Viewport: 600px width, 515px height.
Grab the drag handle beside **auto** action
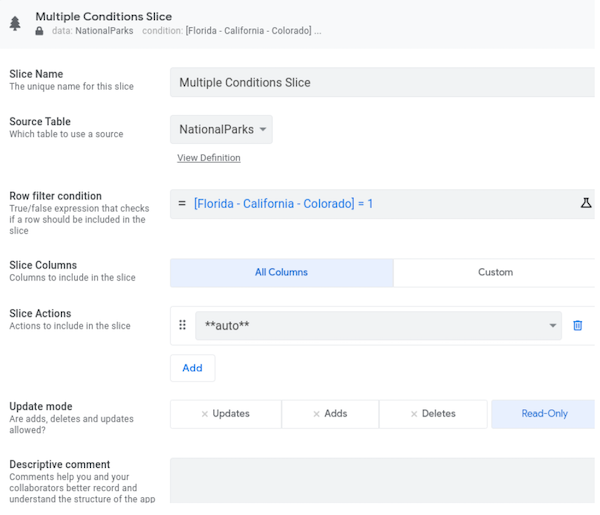[182, 325]
